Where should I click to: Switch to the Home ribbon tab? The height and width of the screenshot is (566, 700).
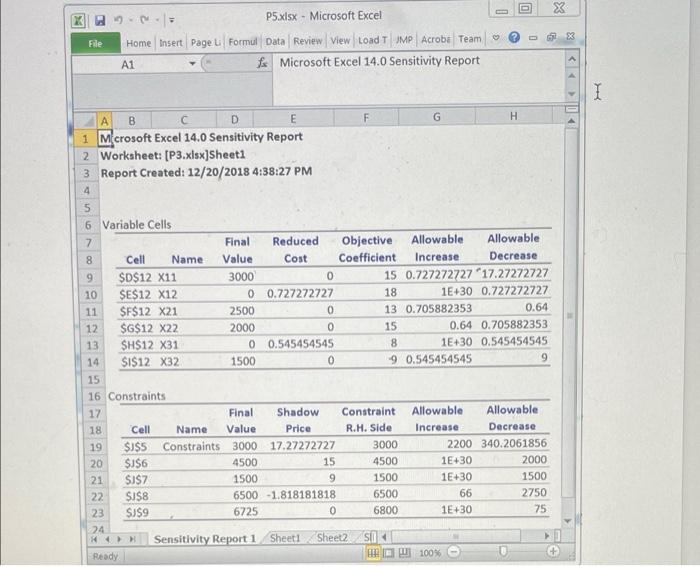click(x=138, y=43)
